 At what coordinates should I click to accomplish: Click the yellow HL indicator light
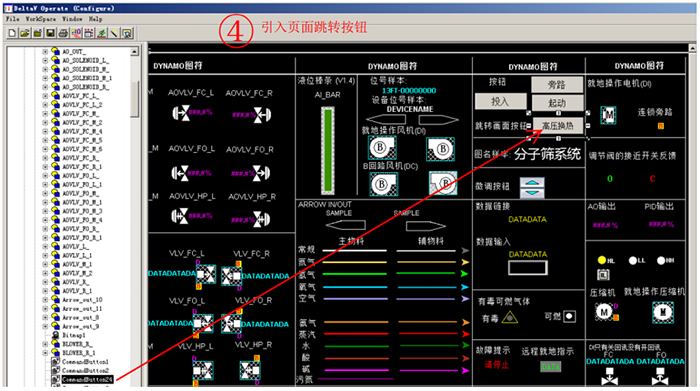602,260
